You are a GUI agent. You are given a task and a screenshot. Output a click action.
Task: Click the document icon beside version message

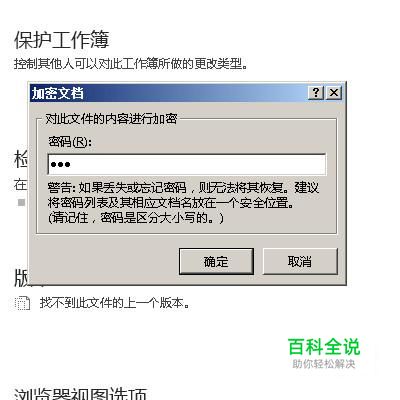pyautogui.click(x=22, y=303)
